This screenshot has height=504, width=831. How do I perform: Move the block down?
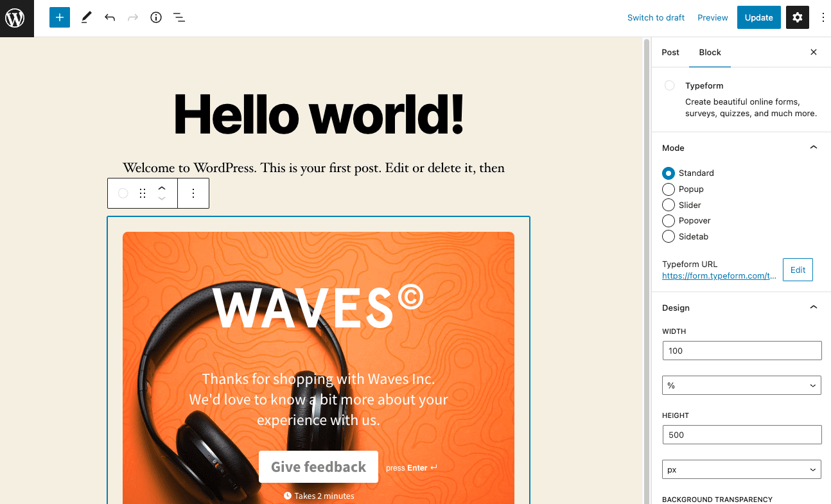pos(162,199)
